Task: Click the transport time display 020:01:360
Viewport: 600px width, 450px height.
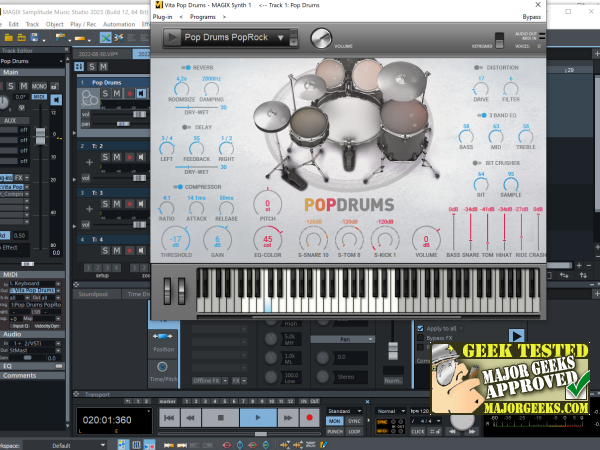Action: [x=107, y=420]
